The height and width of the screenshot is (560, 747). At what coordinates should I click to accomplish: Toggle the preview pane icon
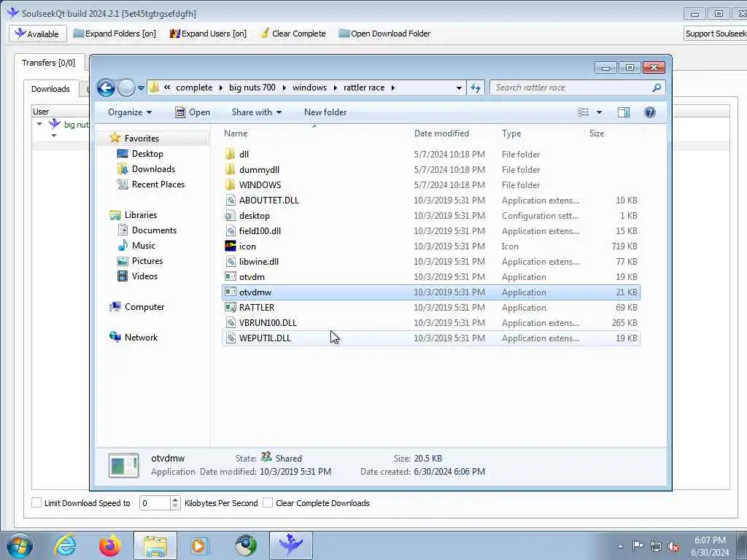[623, 112]
